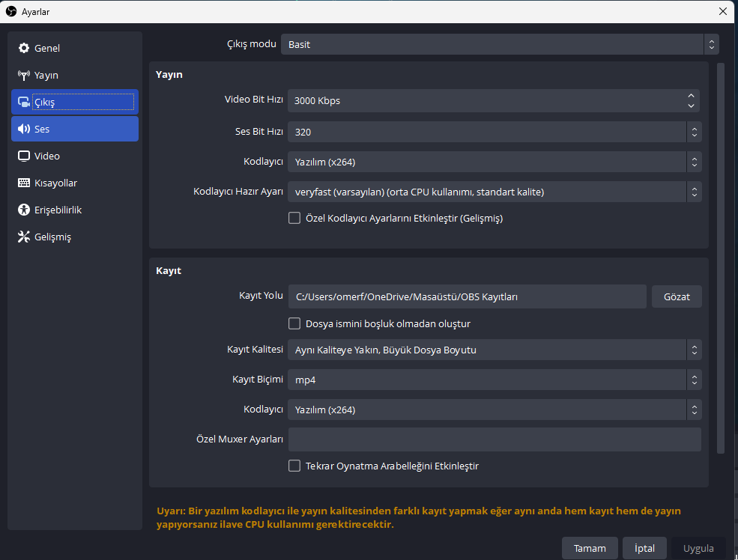Image resolution: width=738 pixels, height=560 pixels.
Task: Confirm settings with Tamam button
Action: click(x=590, y=548)
